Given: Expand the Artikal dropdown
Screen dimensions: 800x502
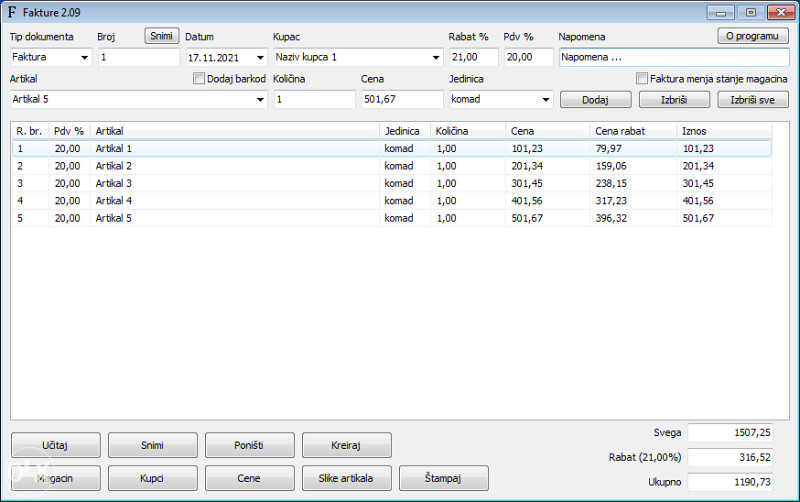Looking at the screenshot, I should tap(260, 100).
